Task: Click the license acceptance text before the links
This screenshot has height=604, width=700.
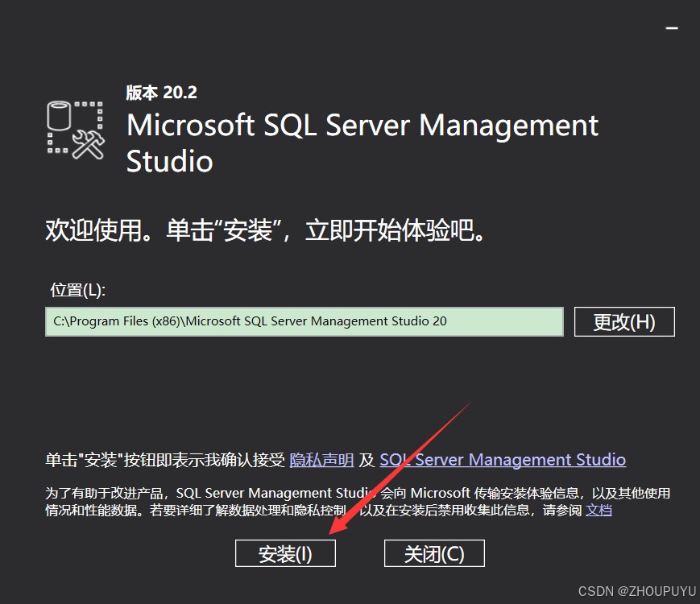Action: 165,460
